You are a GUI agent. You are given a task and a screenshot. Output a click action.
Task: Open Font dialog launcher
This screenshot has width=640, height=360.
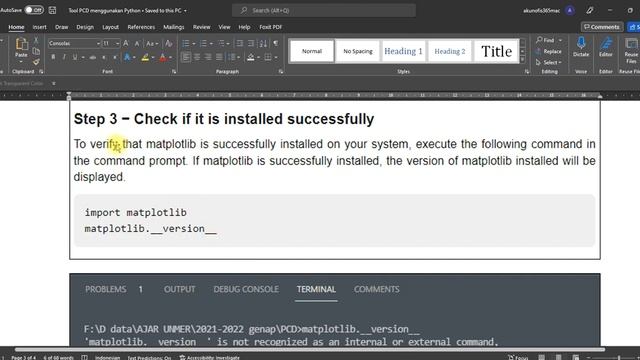pyautogui.click(x=174, y=72)
